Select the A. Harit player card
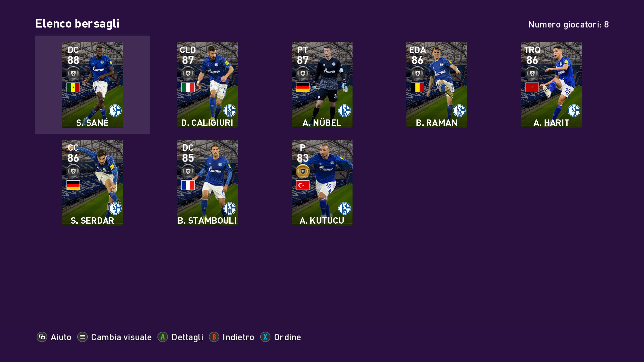Viewport: 644px width, 362px height. 551,85
